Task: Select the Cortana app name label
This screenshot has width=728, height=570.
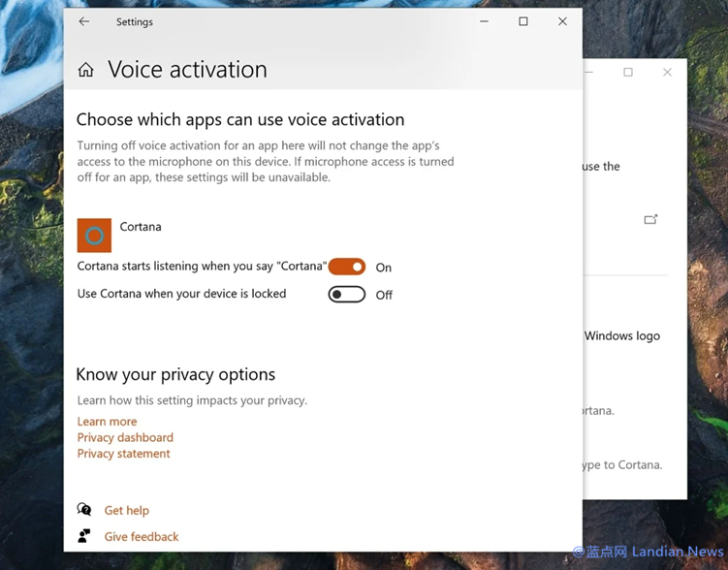Action: [x=141, y=227]
